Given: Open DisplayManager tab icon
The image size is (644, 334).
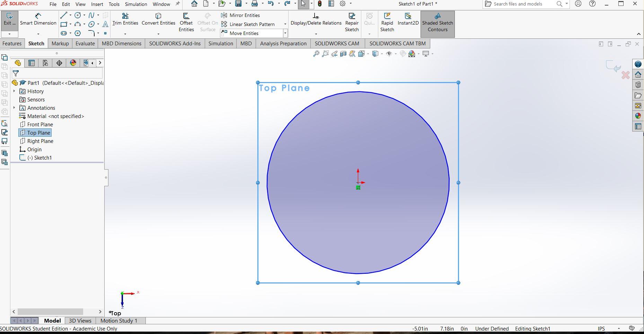Looking at the screenshot, I should coord(73,63).
